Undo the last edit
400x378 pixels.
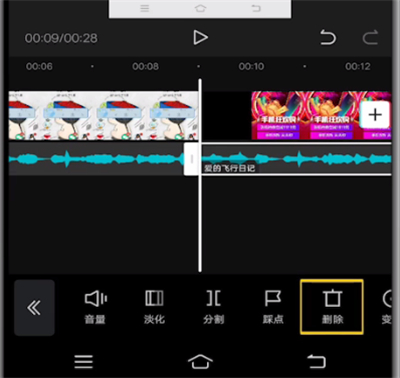tap(328, 37)
